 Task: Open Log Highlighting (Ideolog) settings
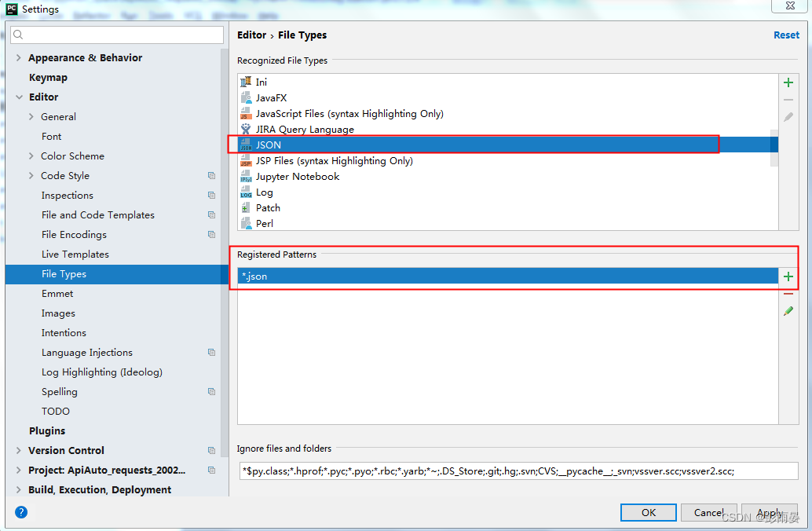click(102, 372)
